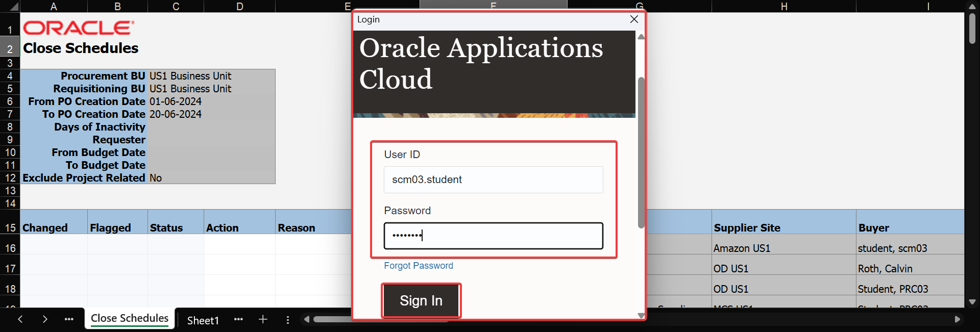Select column C header
The width and height of the screenshot is (980, 332).
[x=176, y=6]
